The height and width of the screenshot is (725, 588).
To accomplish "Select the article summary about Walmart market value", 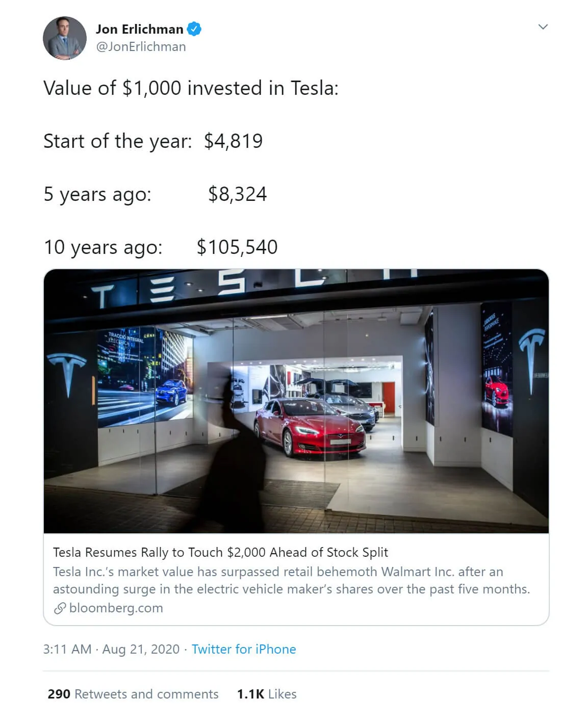I will (x=291, y=580).
